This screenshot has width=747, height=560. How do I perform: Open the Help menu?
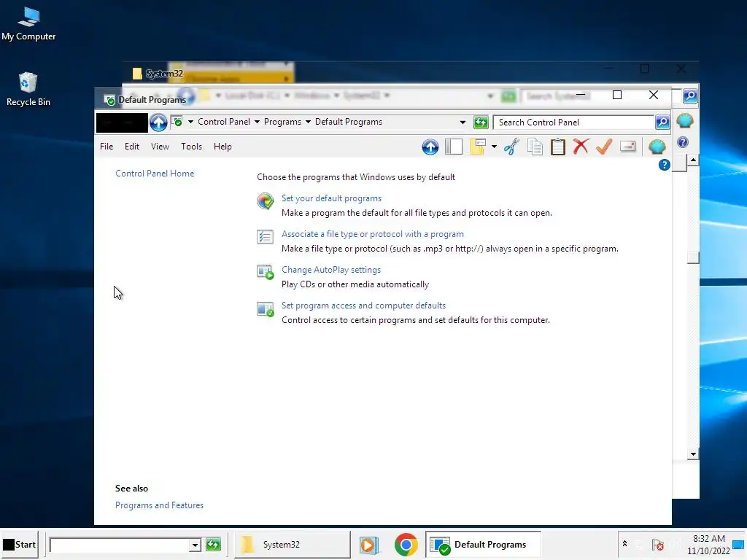point(222,147)
